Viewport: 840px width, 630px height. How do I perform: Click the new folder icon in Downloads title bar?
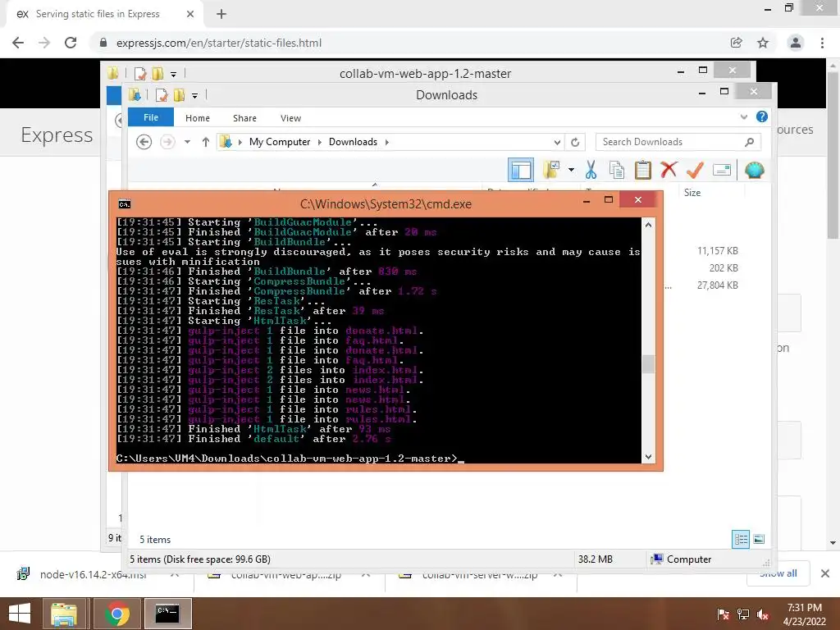[x=179, y=95]
